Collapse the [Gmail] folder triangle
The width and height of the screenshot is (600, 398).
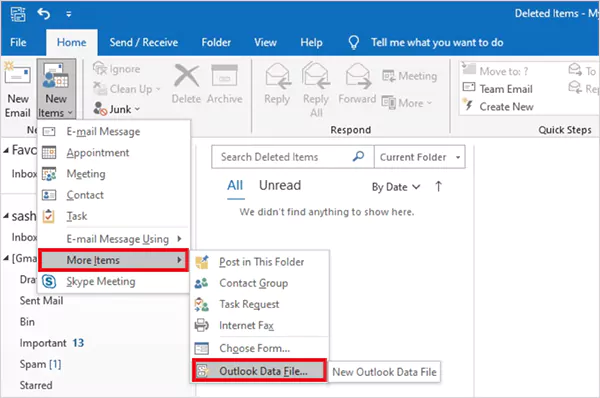coord(6,259)
